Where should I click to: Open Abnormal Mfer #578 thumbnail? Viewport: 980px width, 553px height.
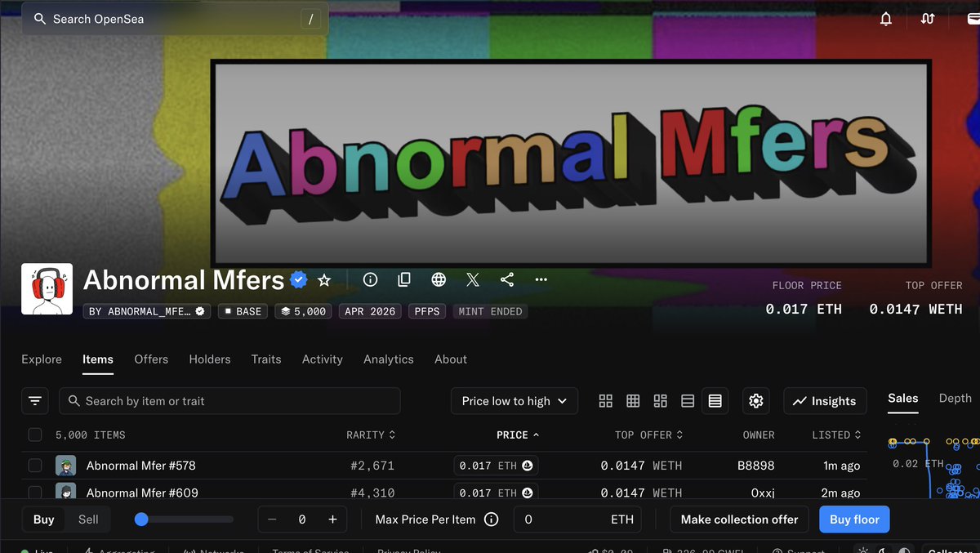tap(65, 466)
